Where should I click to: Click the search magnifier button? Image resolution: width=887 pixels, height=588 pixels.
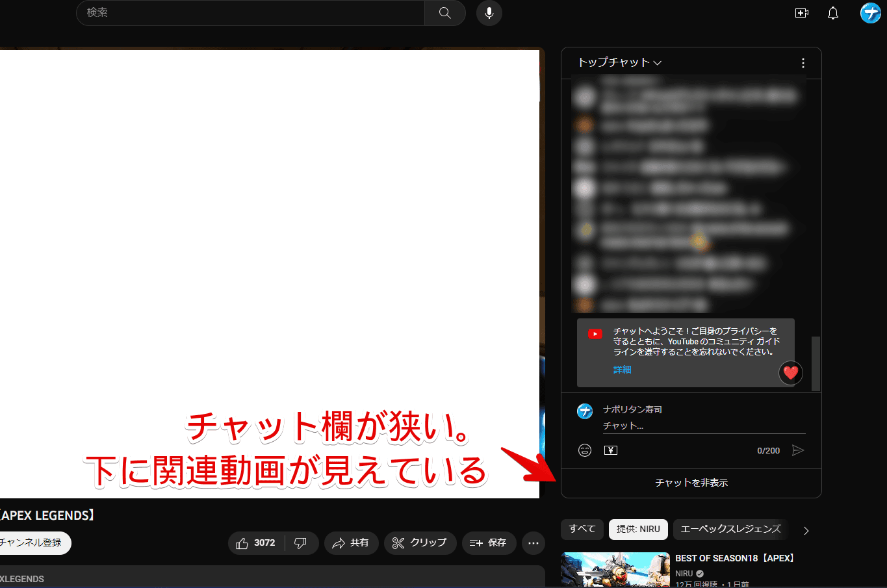(445, 13)
